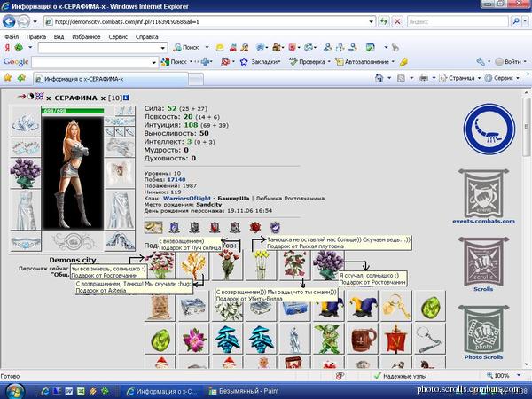Click the Add to Favorites star with plus

tap(21, 78)
